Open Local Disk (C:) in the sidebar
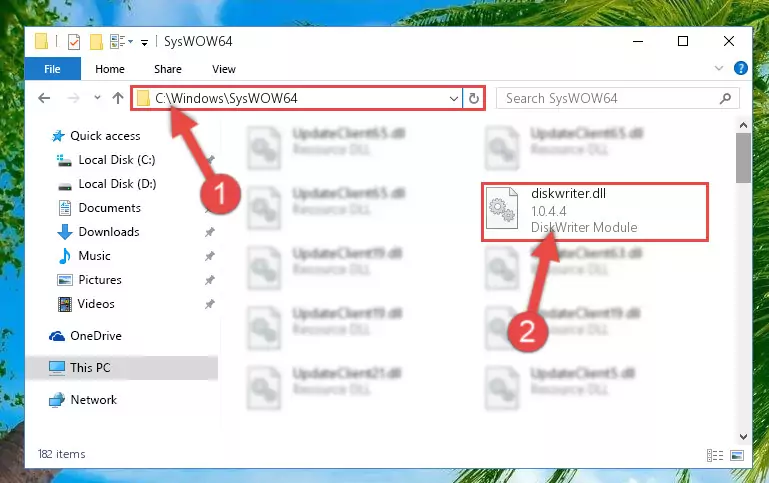Image resolution: width=769 pixels, height=483 pixels. (x=117, y=160)
